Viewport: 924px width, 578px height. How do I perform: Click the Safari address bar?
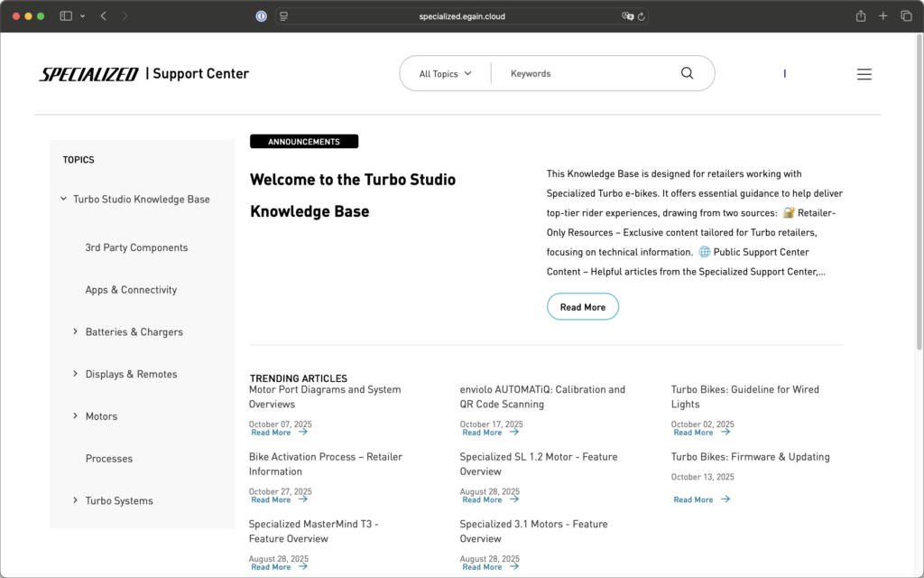click(x=460, y=16)
